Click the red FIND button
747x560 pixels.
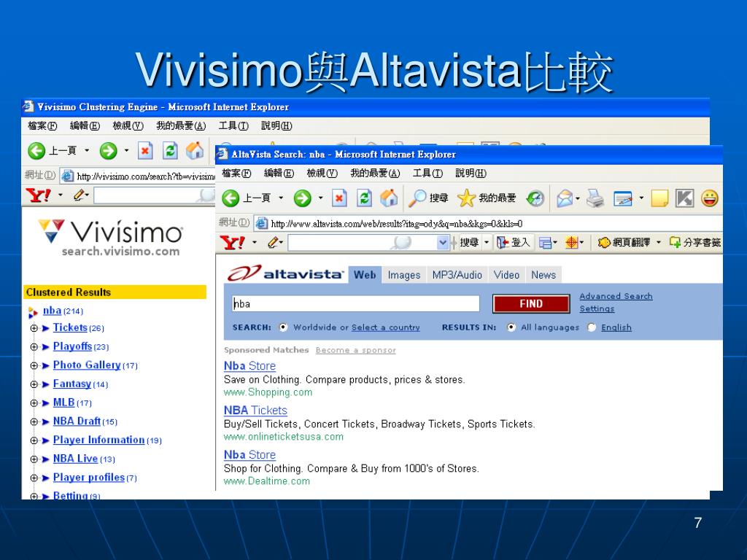531,304
